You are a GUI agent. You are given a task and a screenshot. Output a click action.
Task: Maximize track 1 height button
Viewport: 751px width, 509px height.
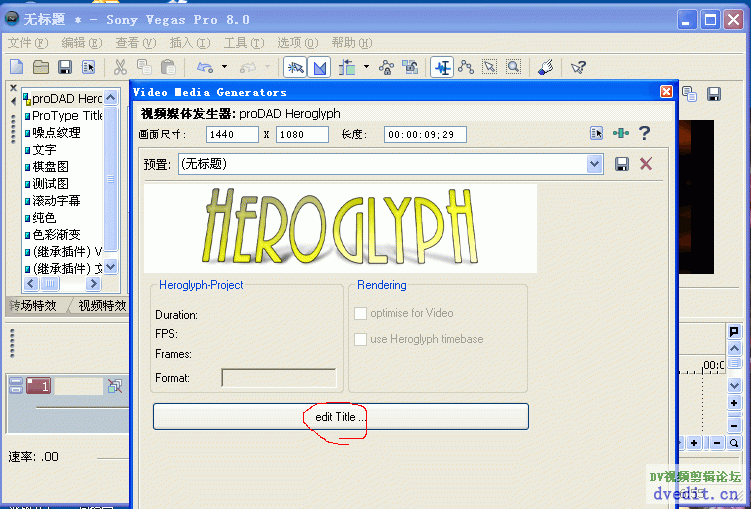(16, 390)
